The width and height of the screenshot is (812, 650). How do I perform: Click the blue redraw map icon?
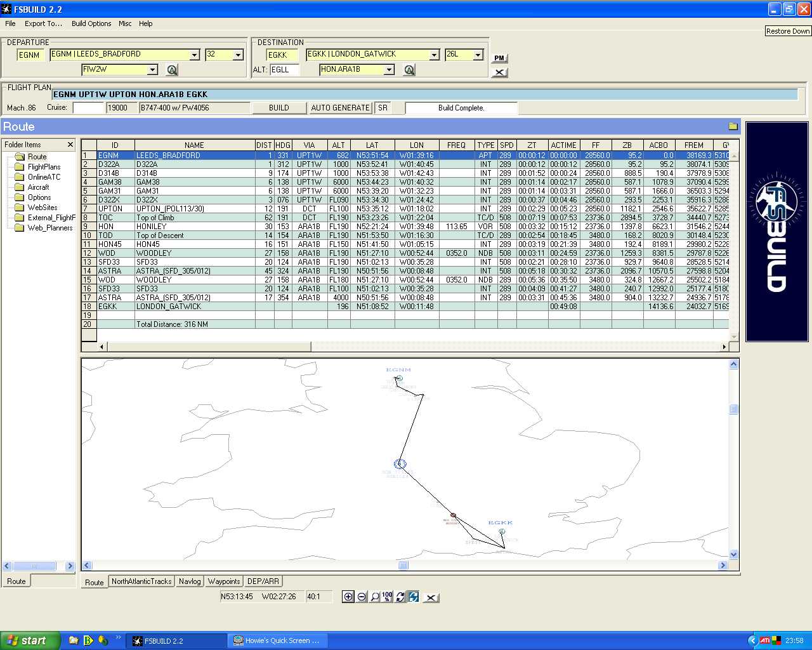click(x=414, y=597)
